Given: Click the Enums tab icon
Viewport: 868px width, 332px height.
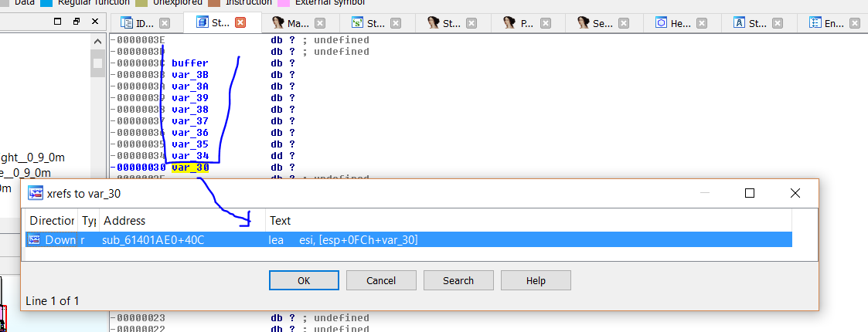Looking at the screenshot, I should click(815, 23).
